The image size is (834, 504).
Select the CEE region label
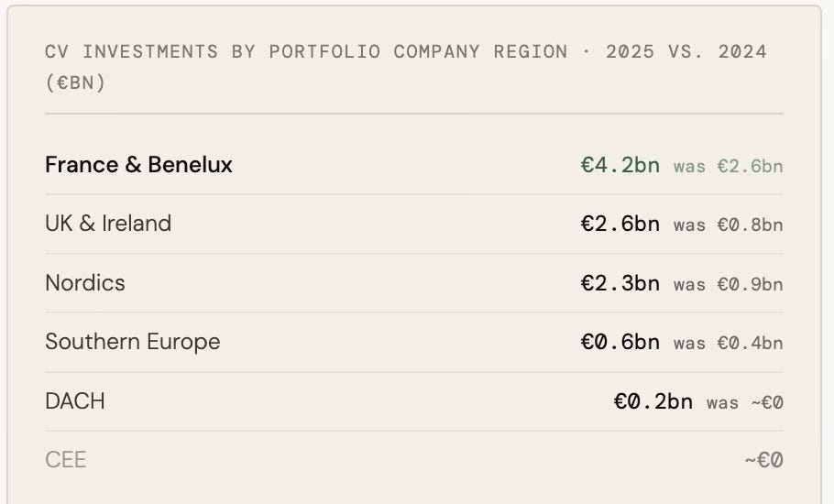[x=65, y=460]
